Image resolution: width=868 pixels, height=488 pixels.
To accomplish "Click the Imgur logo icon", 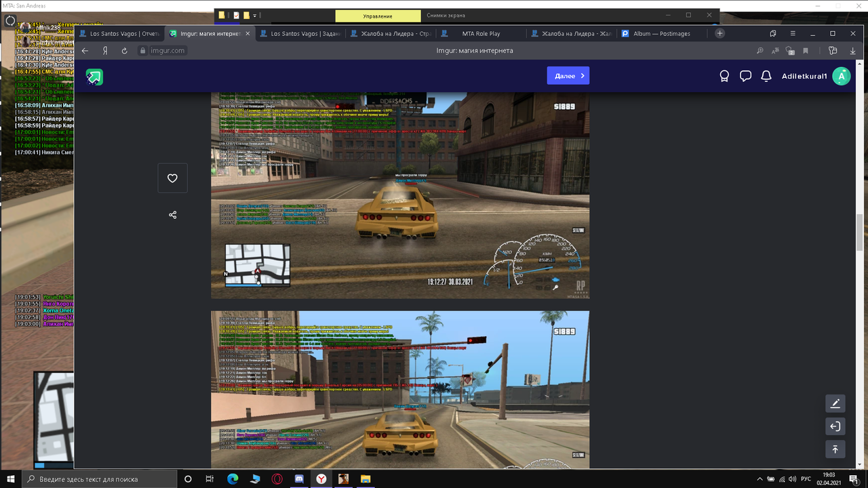I will click(94, 76).
